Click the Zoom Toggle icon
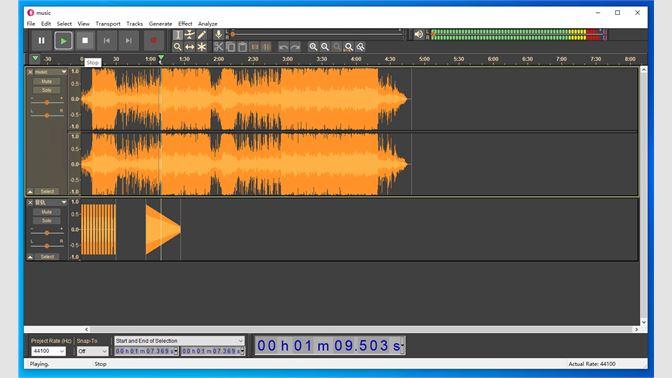The image size is (672, 378). (361, 47)
